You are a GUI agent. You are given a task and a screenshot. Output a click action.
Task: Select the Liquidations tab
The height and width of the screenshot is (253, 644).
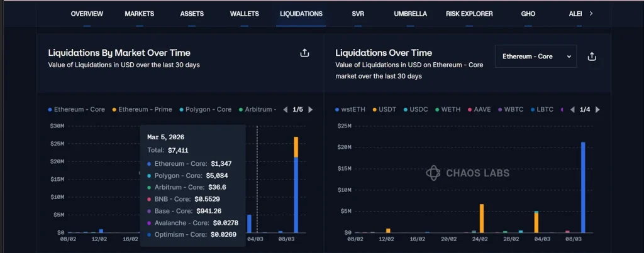301,14
